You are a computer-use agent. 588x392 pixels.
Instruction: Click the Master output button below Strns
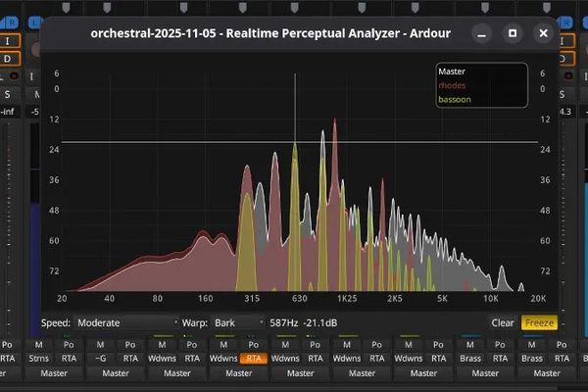click(x=54, y=373)
